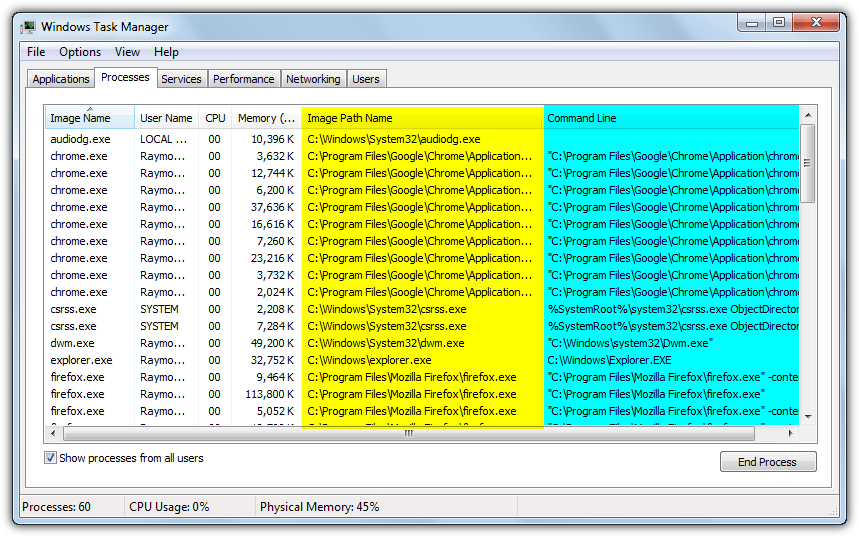Image resolution: width=859 pixels, height=536 pixels.
Task: Maximize the Task Manager window
Action: (778, 23)
